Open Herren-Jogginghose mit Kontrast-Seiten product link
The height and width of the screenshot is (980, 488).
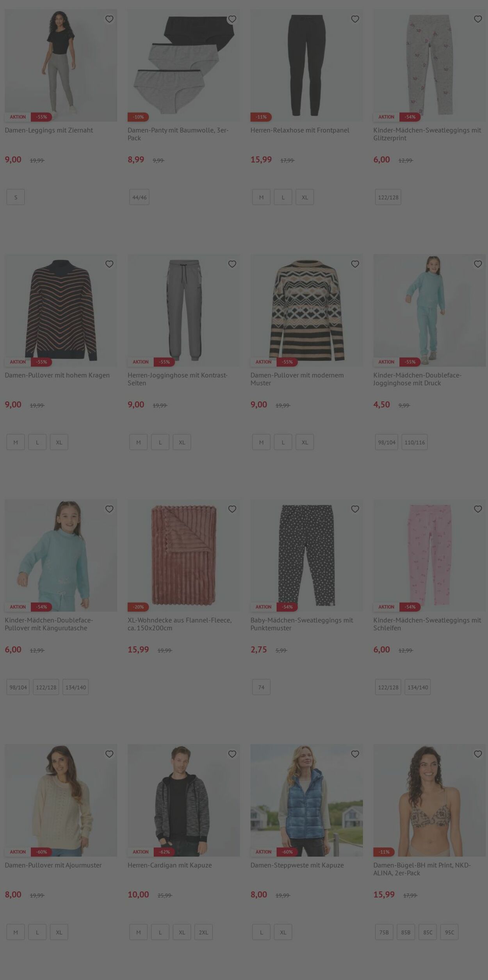(178, 379)
